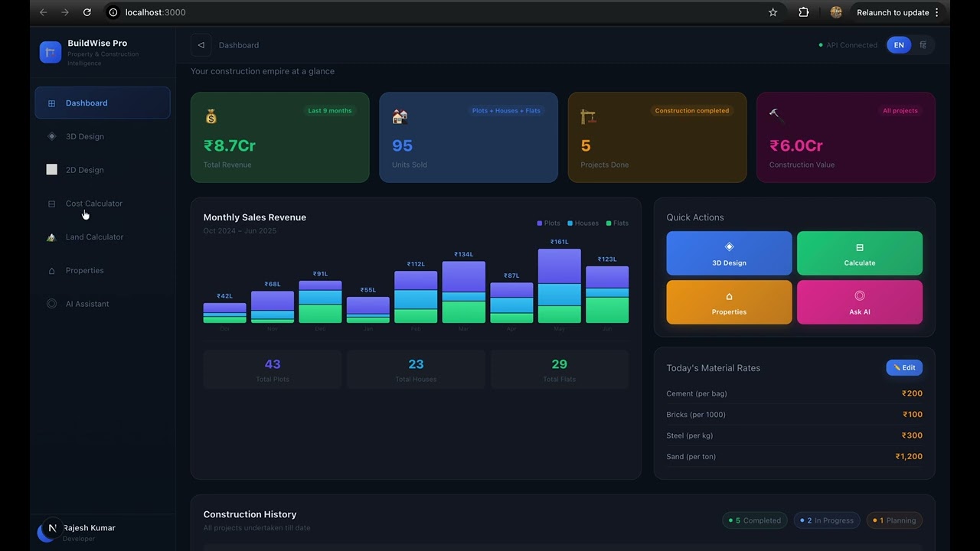Click the 95 Units Sold value
Screen dimensions: 980x551
(402, 145)
